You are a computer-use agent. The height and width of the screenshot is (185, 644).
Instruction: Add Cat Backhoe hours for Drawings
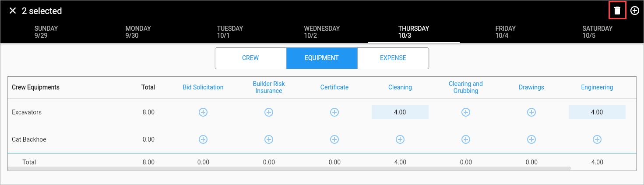click(531, 139)
